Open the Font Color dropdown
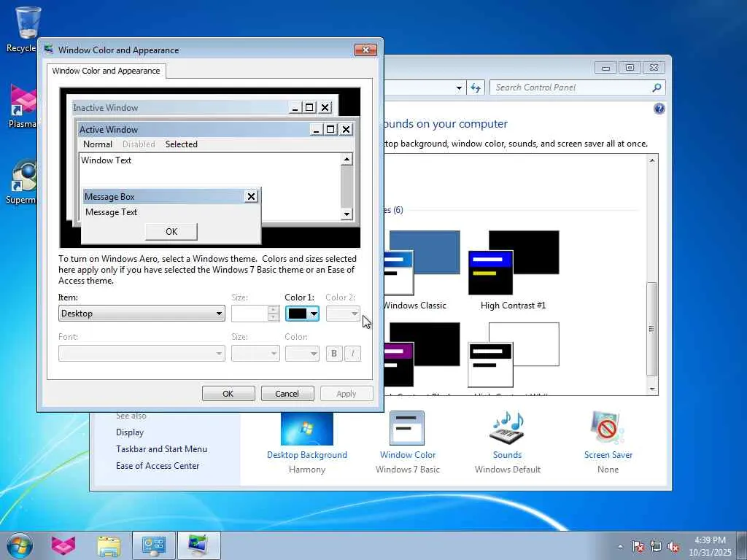747x560 pixels. (302, 354)
